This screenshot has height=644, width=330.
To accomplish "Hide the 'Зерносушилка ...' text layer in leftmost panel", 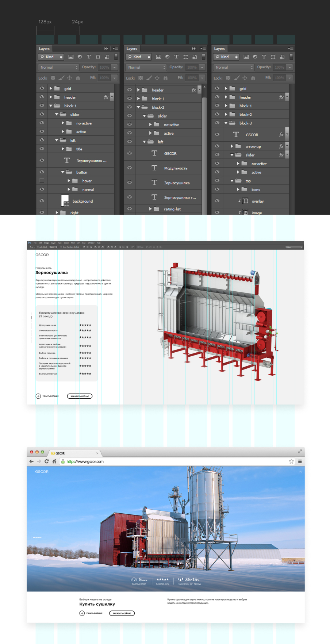I will [x=42, y=160].
